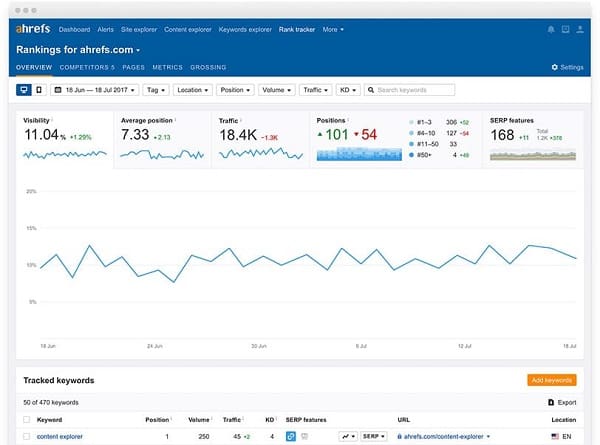Sort by the KD column header
600x445 pixels.
tap(269, 420)
